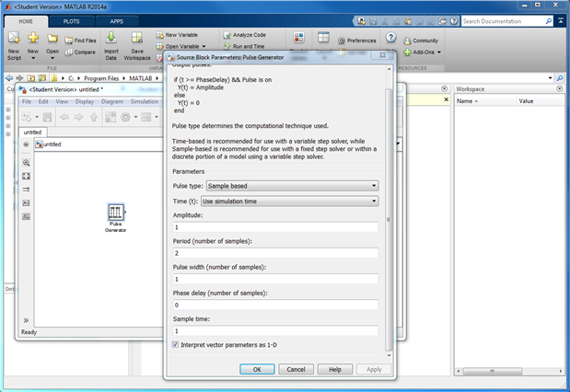The width and height of the screenshot is (570, 392).
Task: Open Simulink Diagram menu
Action: 112,101
